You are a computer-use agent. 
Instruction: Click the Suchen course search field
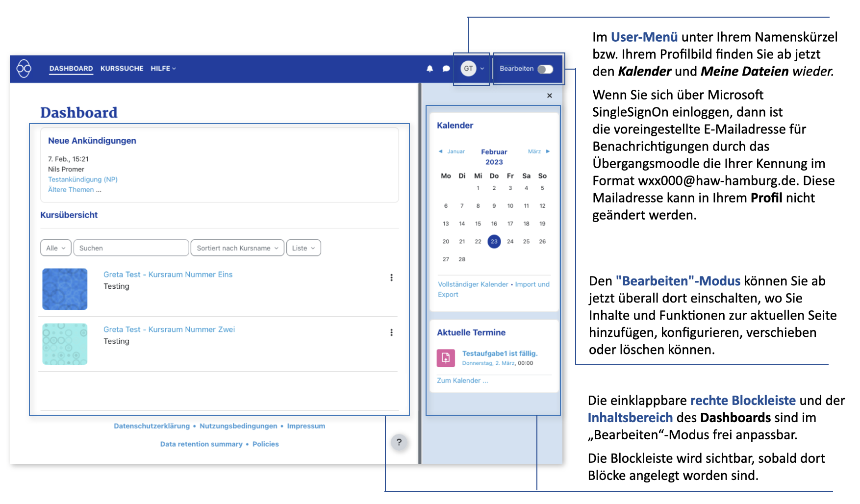pyautogui.click(x=131, y=248)
